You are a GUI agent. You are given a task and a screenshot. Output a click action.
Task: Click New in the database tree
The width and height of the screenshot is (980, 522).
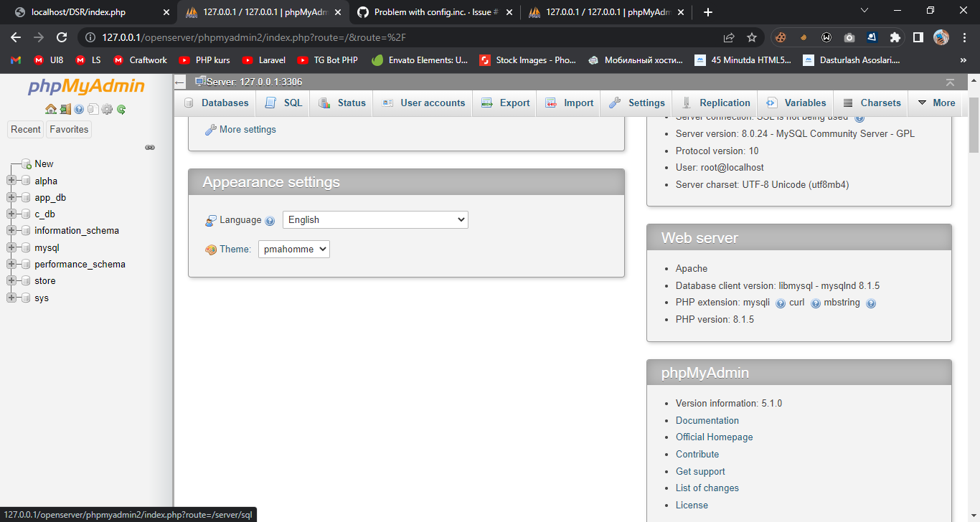[x=44, y=163]
